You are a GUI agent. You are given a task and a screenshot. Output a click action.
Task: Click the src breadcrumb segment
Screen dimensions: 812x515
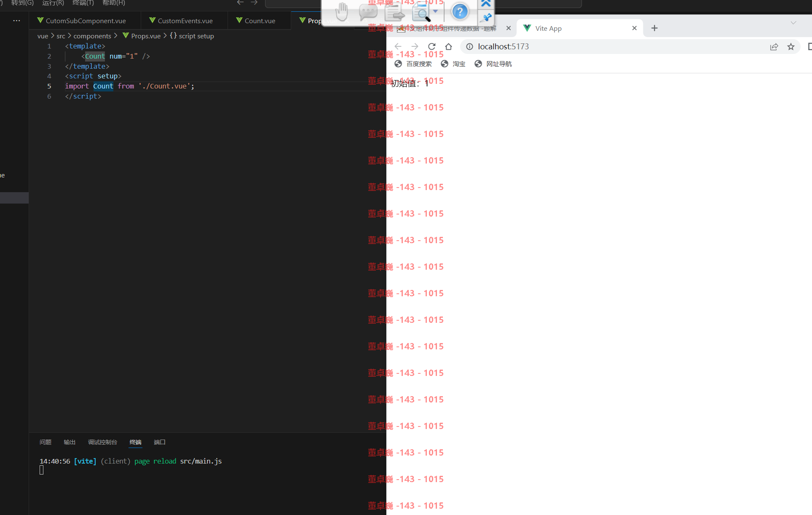click(x=61, y=36)
